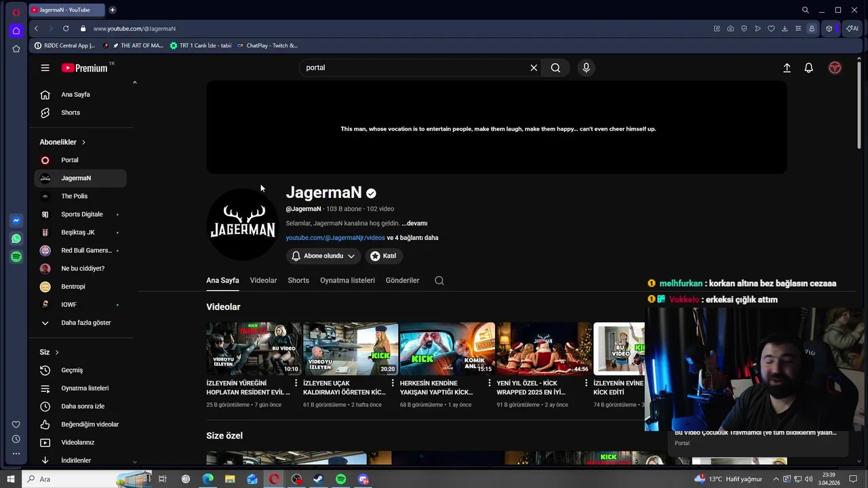This screenshot has width=868, height=488.
Task: Open the 44:56 Kick Wrapped thumbnail
Action: [544, 348]
